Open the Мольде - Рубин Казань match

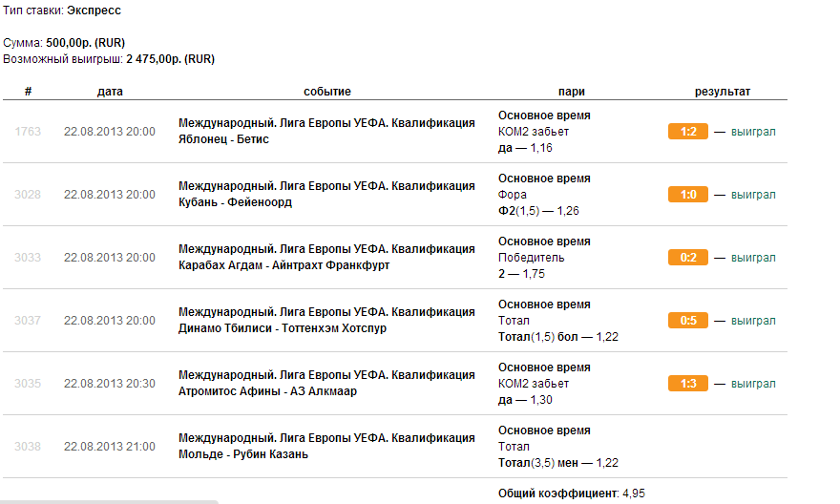point(242,454)
